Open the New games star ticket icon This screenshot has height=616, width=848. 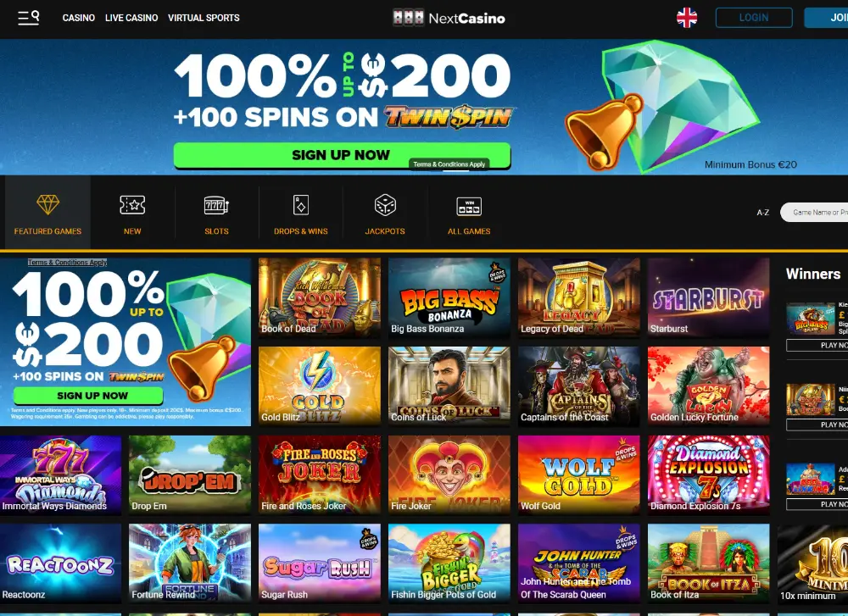pos(132,205)
